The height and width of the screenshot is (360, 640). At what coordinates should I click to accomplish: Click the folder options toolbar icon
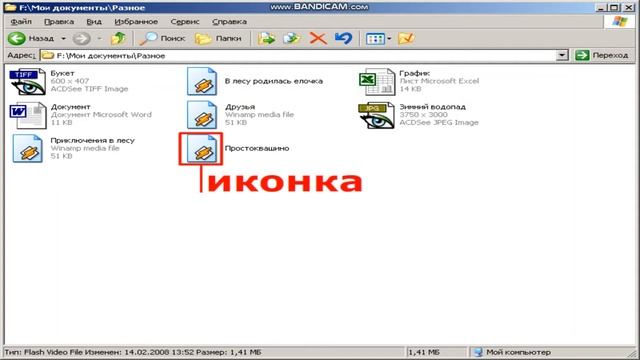[406, 39]
